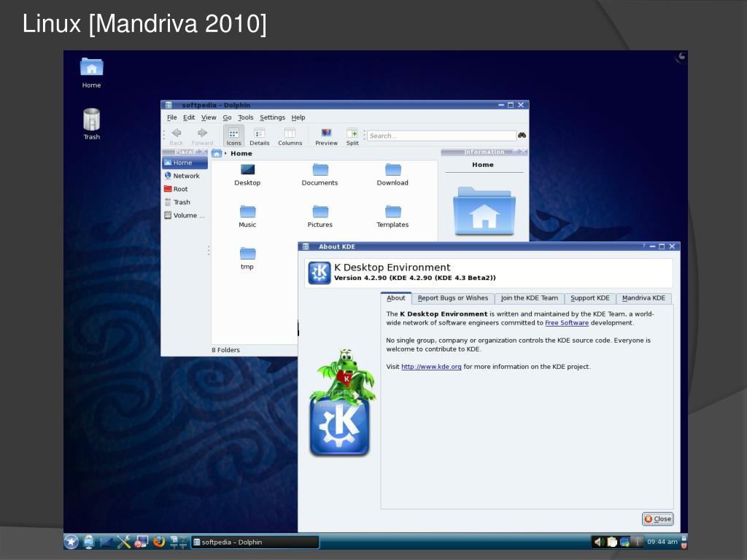Viewport: 747px width, 560px height.
Task: Click Close button in About KDE dialog
Action: click(658, 519)
